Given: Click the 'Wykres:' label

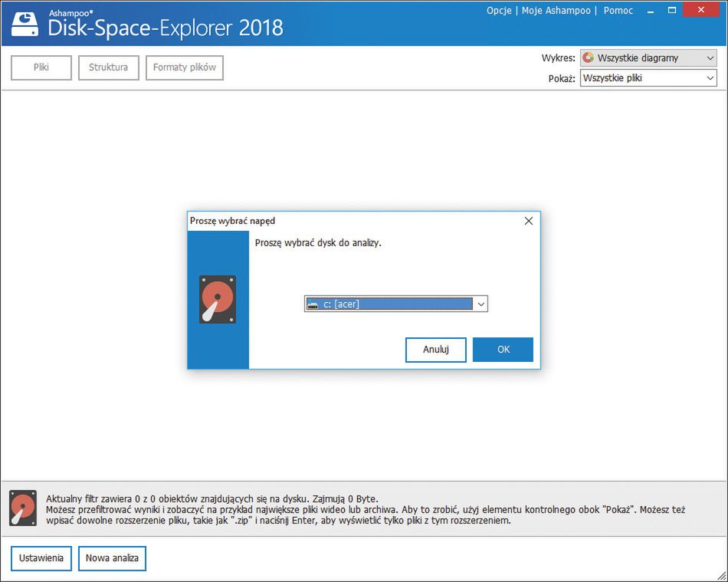Looking at the screenshot, I should tap(559, 58).
